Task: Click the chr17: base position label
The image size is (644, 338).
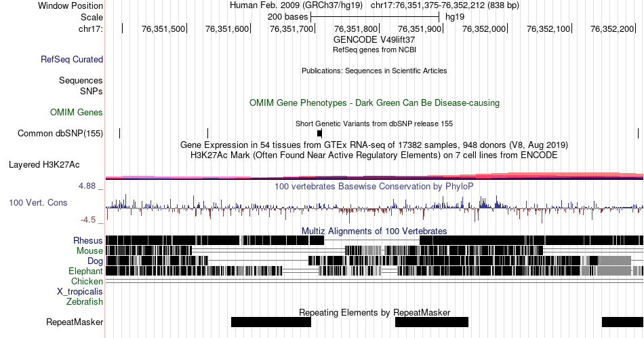Action: click(91, 29)
